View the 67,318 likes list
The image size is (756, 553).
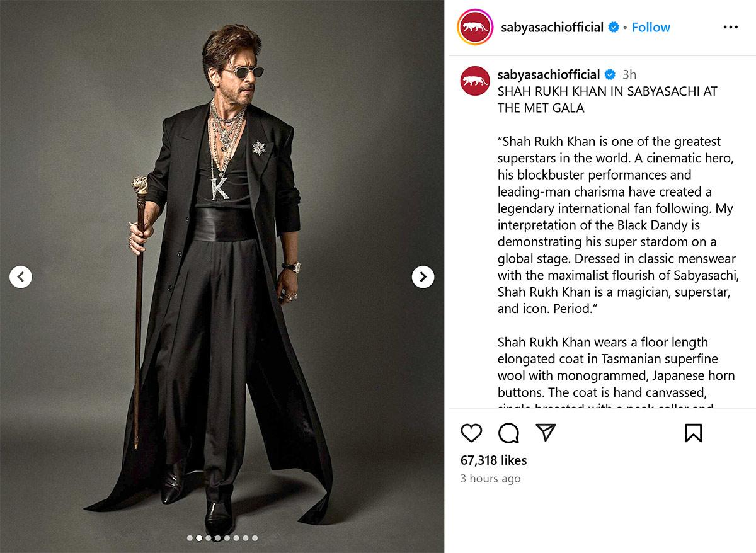pyautogui.click(x=493, y=460)
